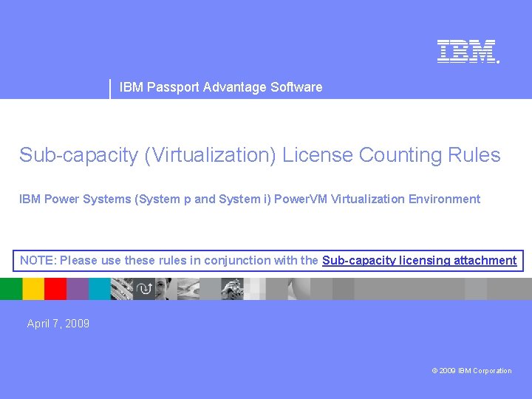
Task: Click the teal color tile in the strip
Action: [100, 289]
